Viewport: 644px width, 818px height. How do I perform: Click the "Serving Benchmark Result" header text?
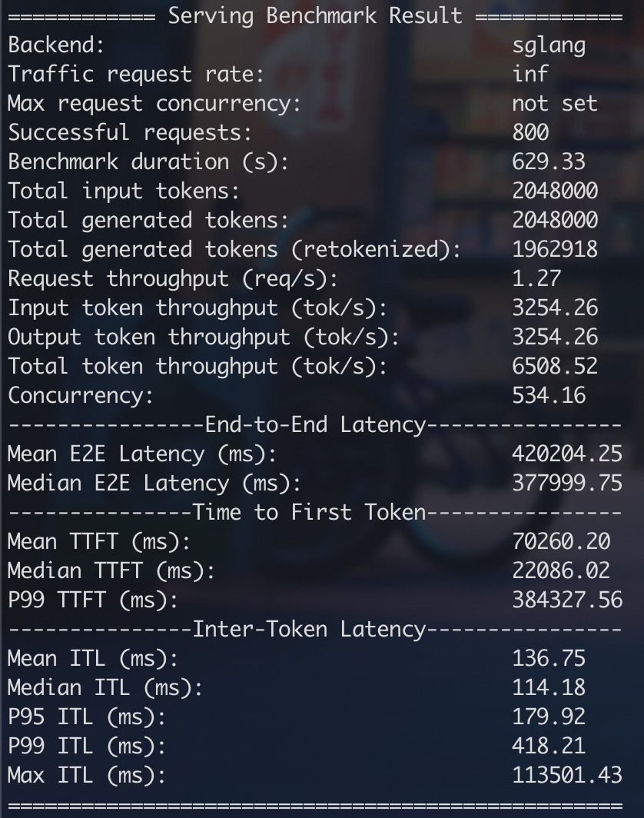tap(315, 15)
